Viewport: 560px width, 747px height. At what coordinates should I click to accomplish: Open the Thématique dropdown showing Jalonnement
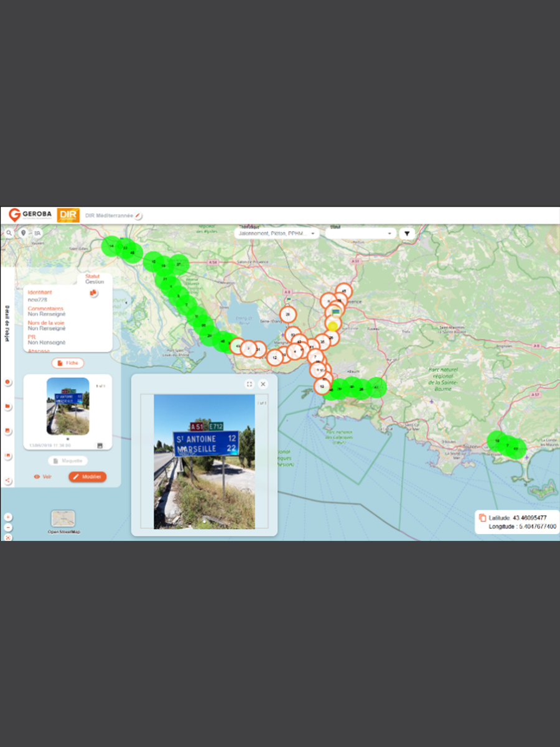pyautogui.click(x=277, y=233)
